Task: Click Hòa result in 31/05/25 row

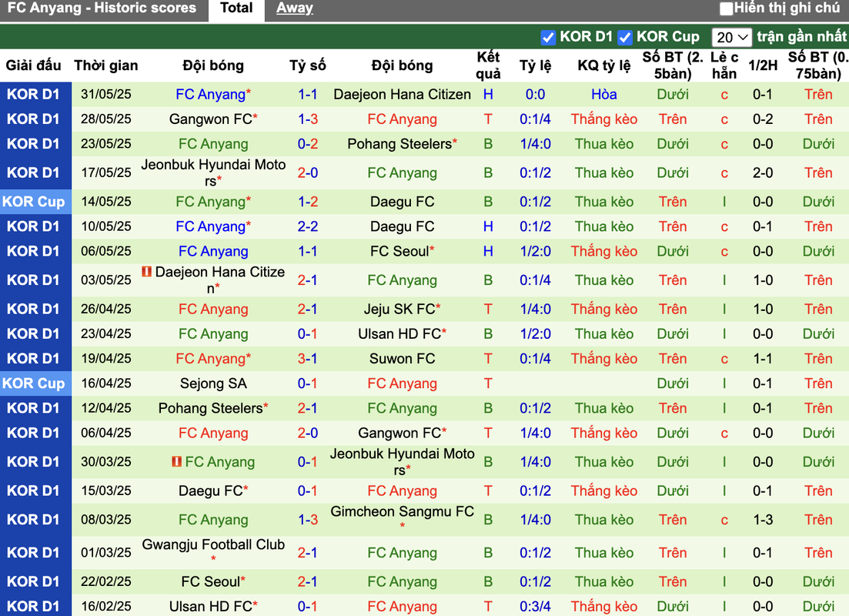Action: [603, 94]
